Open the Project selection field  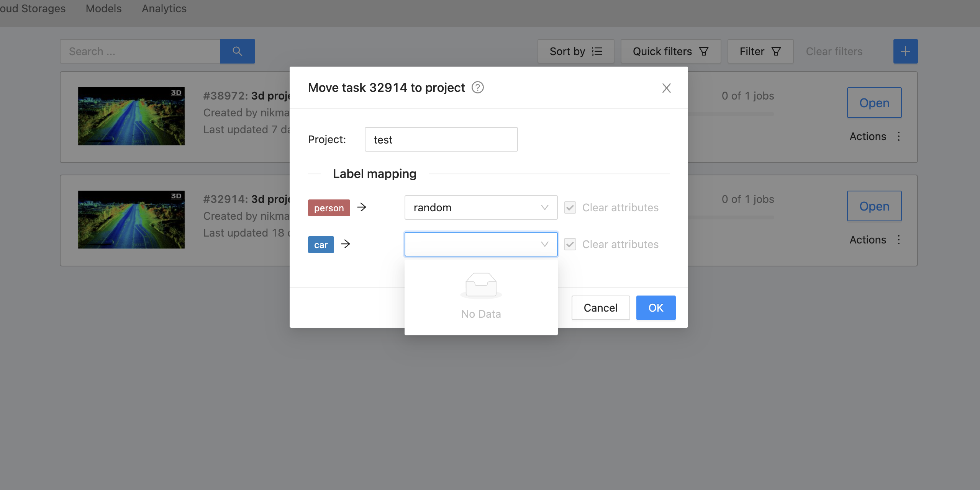pos(441,139)
